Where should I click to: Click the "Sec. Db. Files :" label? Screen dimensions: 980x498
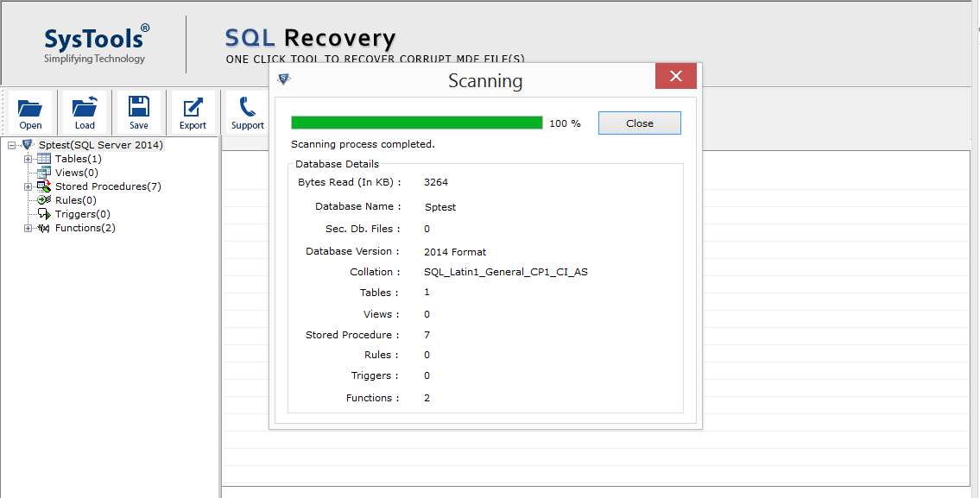click(363, 229)
